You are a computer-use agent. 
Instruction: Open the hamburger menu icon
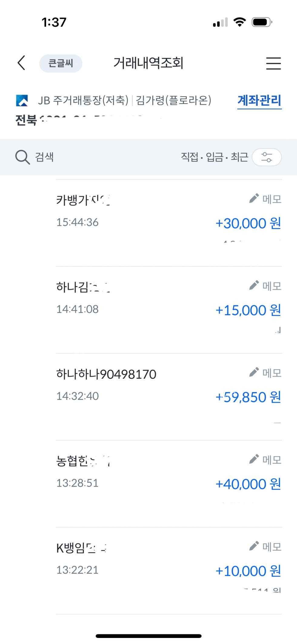click(x=273, y=63)
